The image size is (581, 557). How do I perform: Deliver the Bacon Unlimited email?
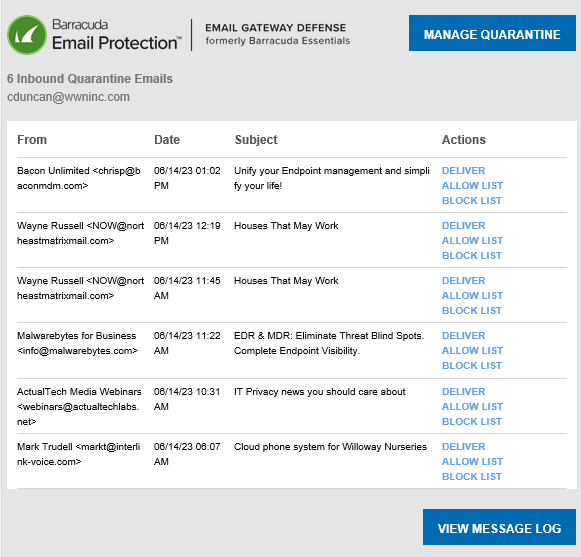click(x=463, y=170)
